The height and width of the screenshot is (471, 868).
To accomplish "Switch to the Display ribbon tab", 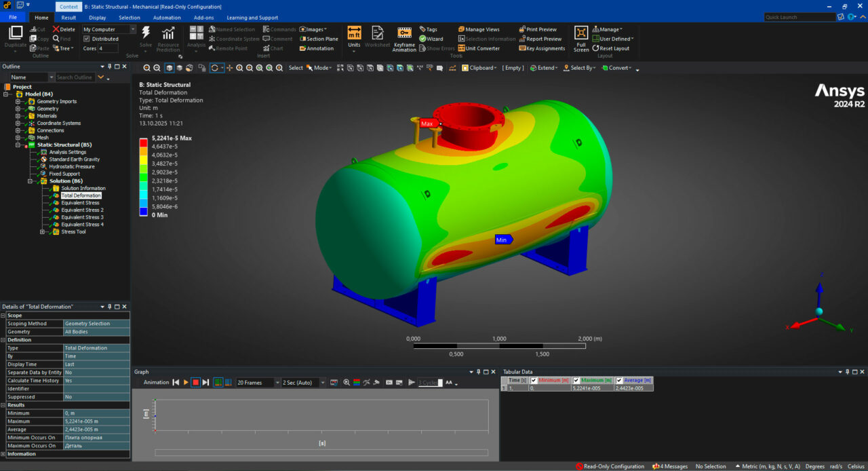I will 97,18.
